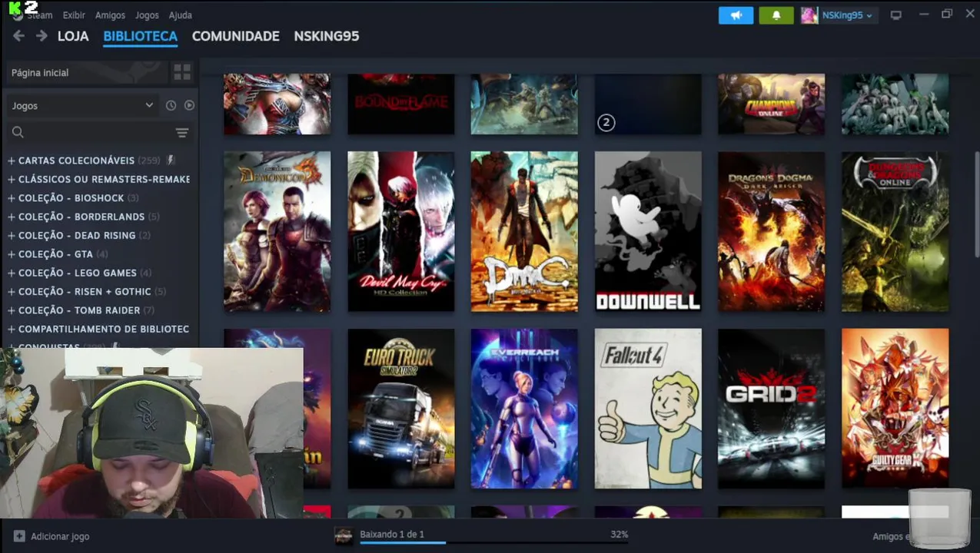Viewport: 980px width, 553px height.
Task: Open Big Picture monitor icon
Action: coord(896,15)
